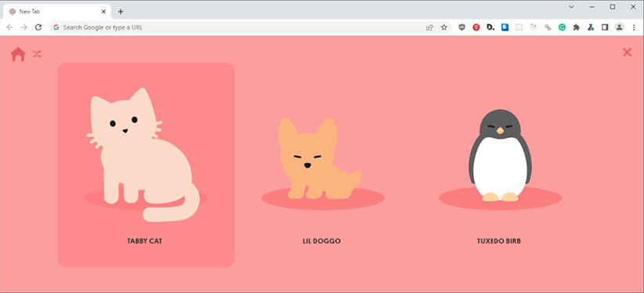This screenshot has height=293, width=644.
Task: Open the red circular extension icon
Action: [x=476, y=27]
